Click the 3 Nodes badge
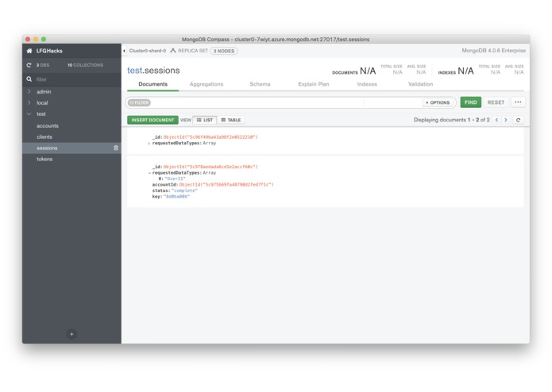 coord(223,51)
